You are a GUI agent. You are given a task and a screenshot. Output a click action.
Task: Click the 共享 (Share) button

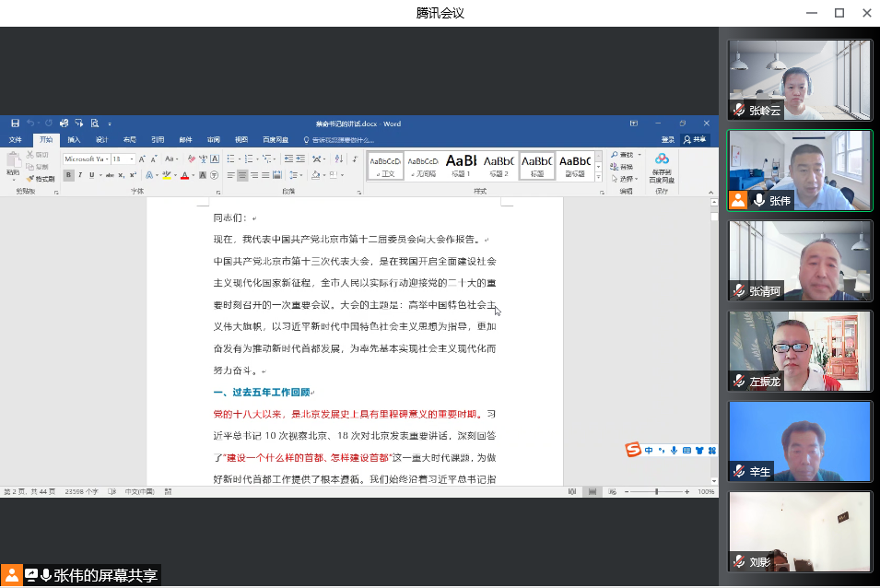[x=697, y=140]
